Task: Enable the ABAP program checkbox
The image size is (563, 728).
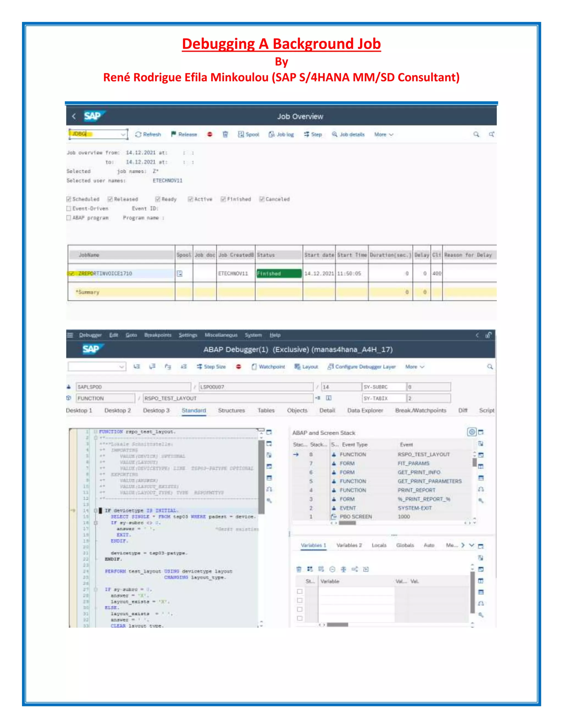Action: 69,218
